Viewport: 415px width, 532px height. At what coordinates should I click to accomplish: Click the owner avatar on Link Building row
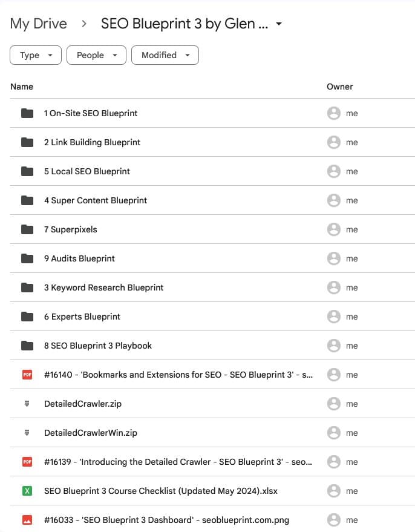coord(333,142)
